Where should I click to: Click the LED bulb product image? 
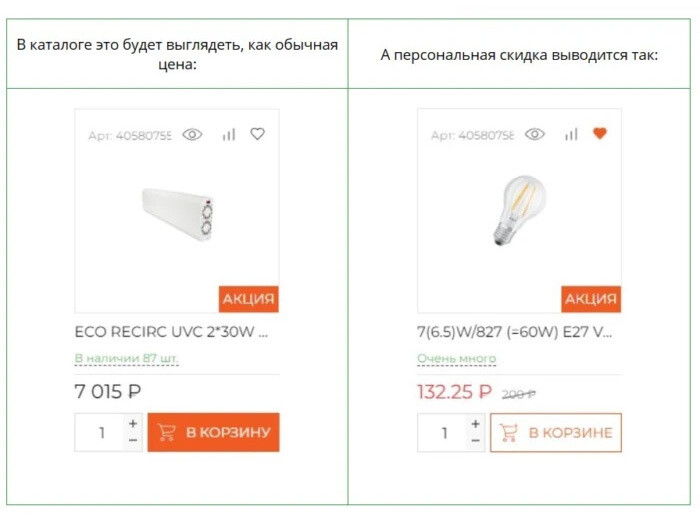[x=519, y=211]
